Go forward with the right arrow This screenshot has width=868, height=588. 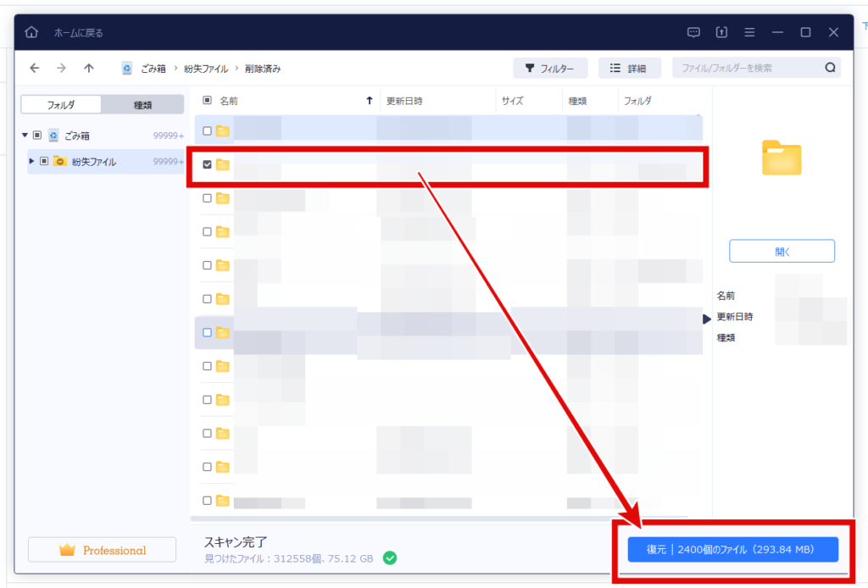[x=61, y=68]
